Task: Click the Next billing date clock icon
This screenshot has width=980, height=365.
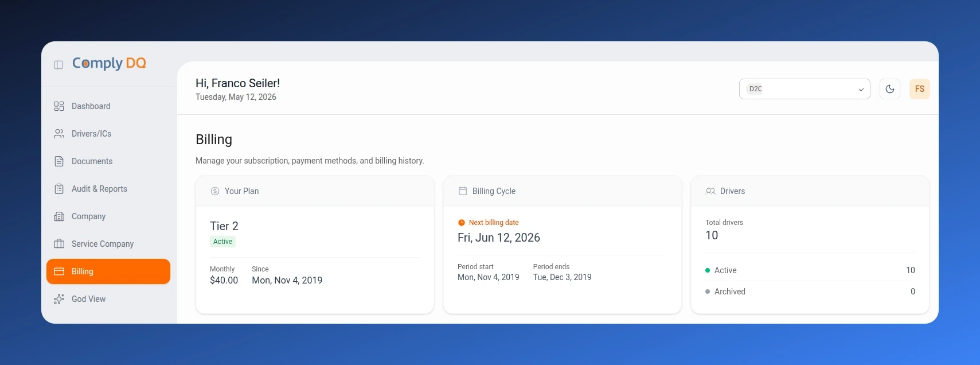Action: click(461, 223)
